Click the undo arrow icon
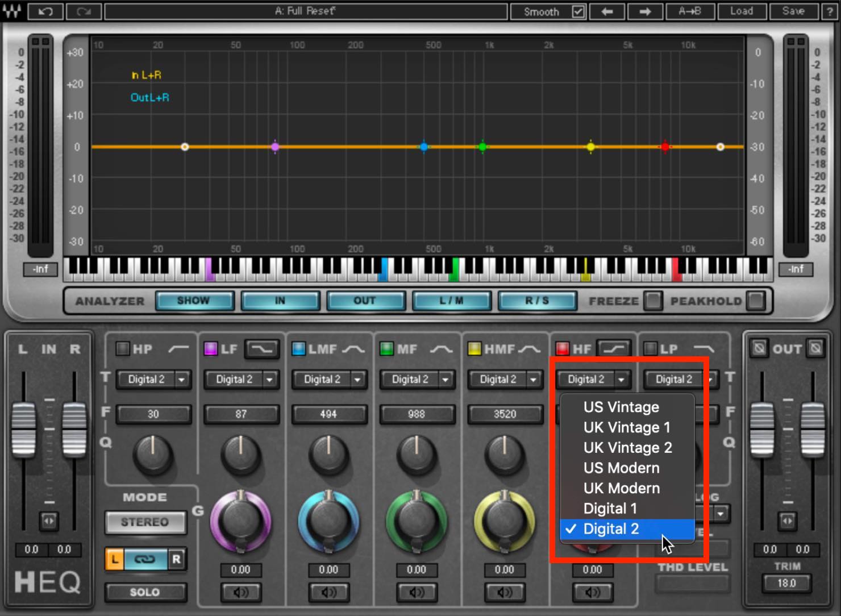 (x=45, y=11)
